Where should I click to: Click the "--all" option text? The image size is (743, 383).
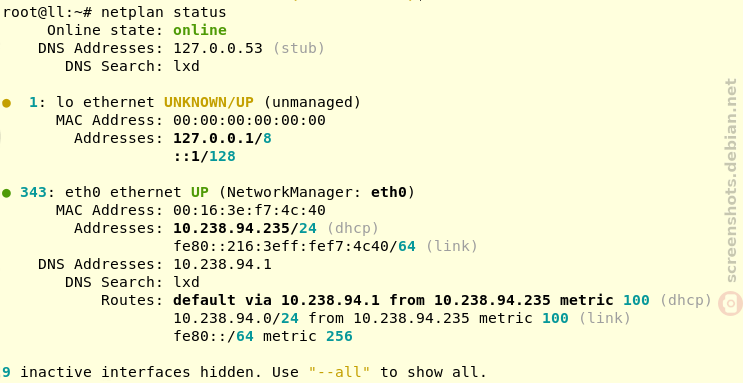click(339, 372)
